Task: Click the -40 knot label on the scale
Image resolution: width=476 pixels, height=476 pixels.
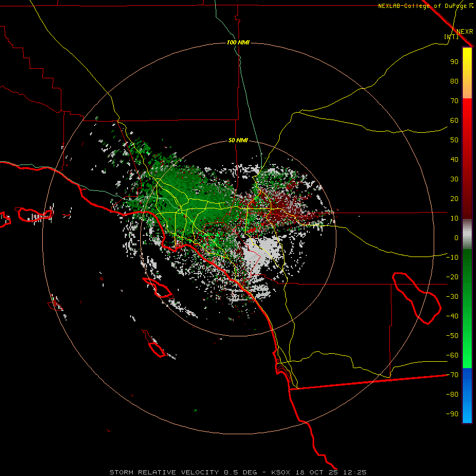Action: click(x=452, y=316)
